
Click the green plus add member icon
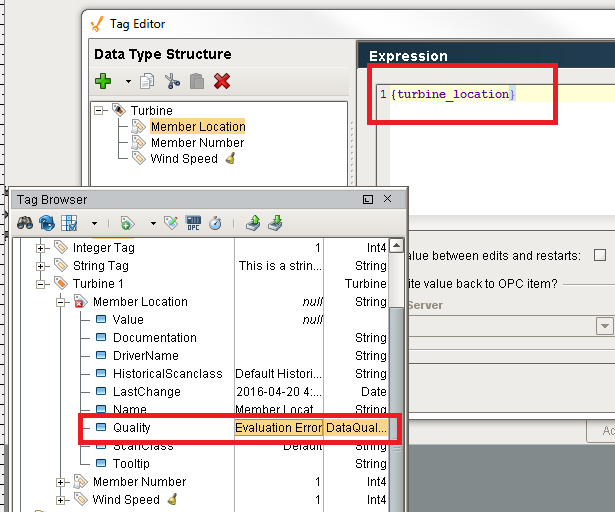[102, 81]
